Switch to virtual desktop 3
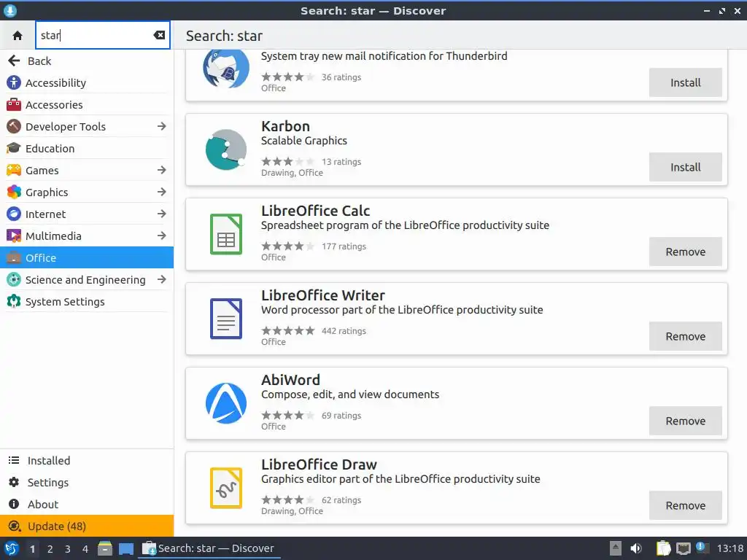The width and height of the screenshot is (747, 560). [68, 549]
